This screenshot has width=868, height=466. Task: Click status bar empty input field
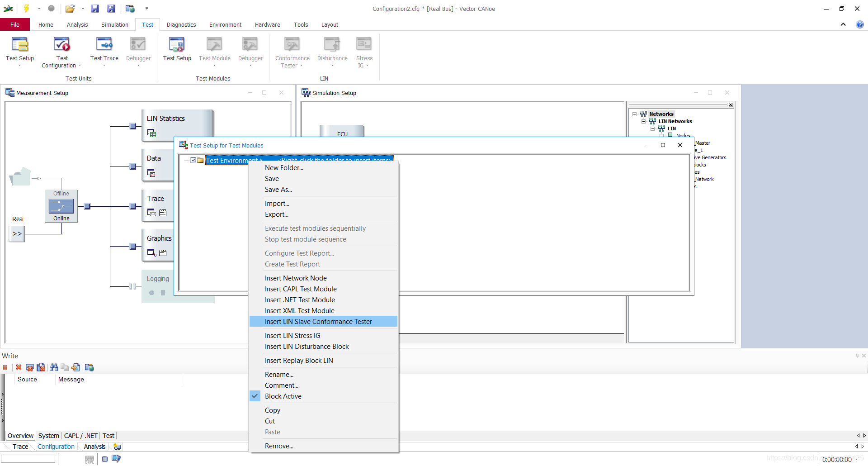point(28,459)
